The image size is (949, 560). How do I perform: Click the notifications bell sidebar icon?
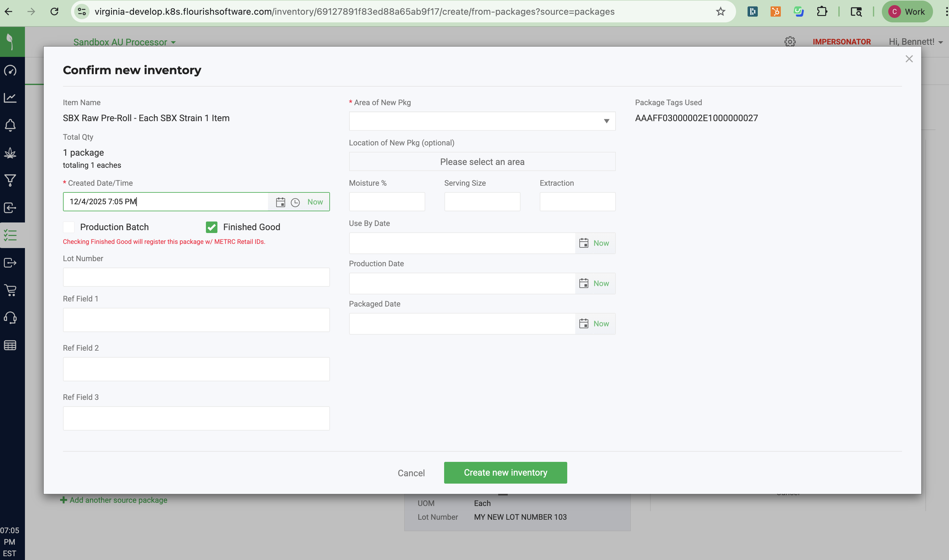[x=10, y=125]
